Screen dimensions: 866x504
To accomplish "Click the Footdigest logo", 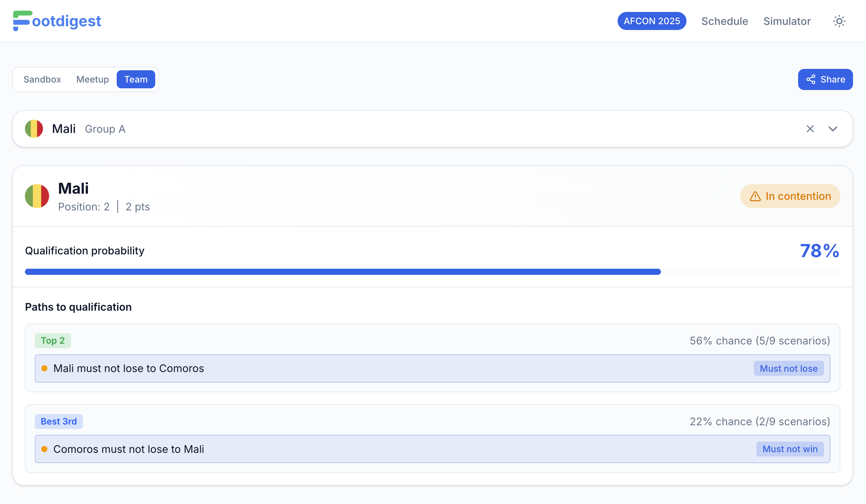I will (x=57, y=21).
